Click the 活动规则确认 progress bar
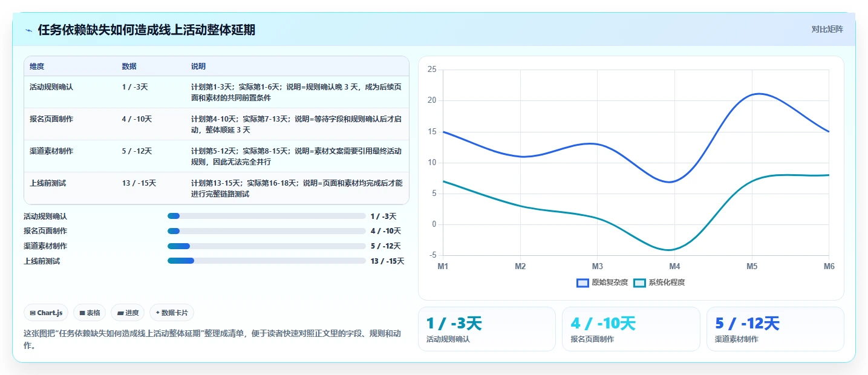The image size is (868, 375). click(267, 216)
